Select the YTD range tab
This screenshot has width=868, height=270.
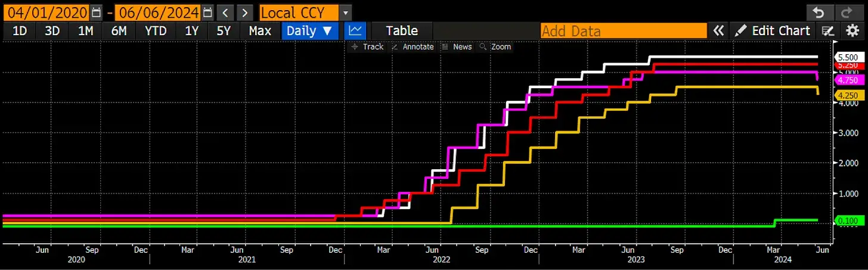pyautogui.click(x=155, y=30)
